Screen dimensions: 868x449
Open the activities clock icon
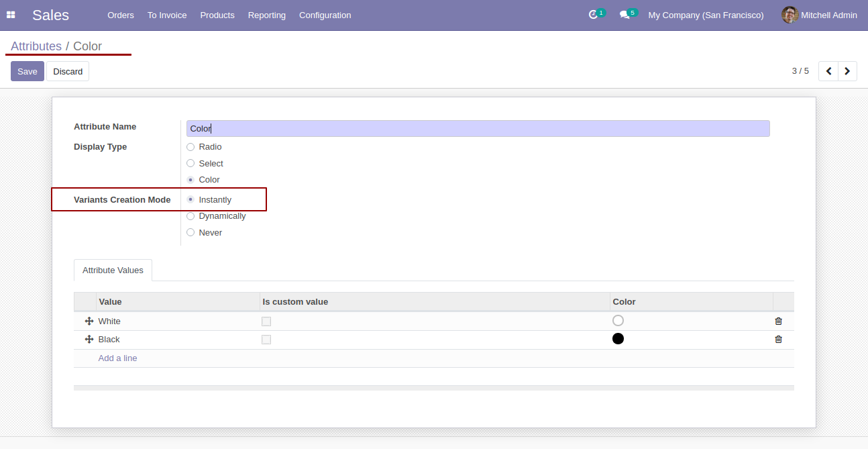click(x=593, y=15)
